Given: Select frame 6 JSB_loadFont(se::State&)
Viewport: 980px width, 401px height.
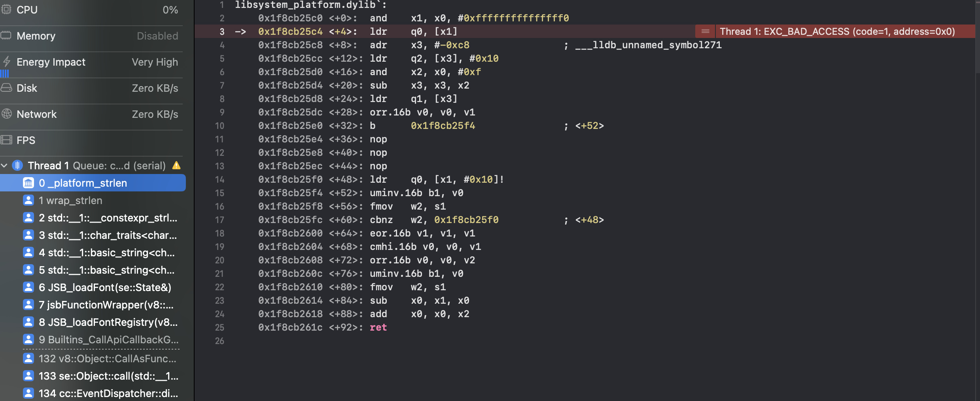Looking at the screenshot, I should point(105,288).
